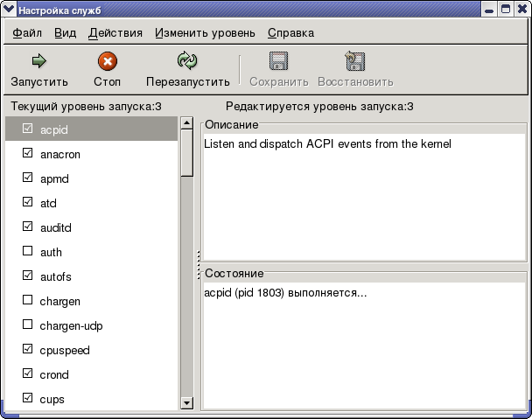
Task: Toggle the cups service checkbox
Action: click(x=28, y=399)
